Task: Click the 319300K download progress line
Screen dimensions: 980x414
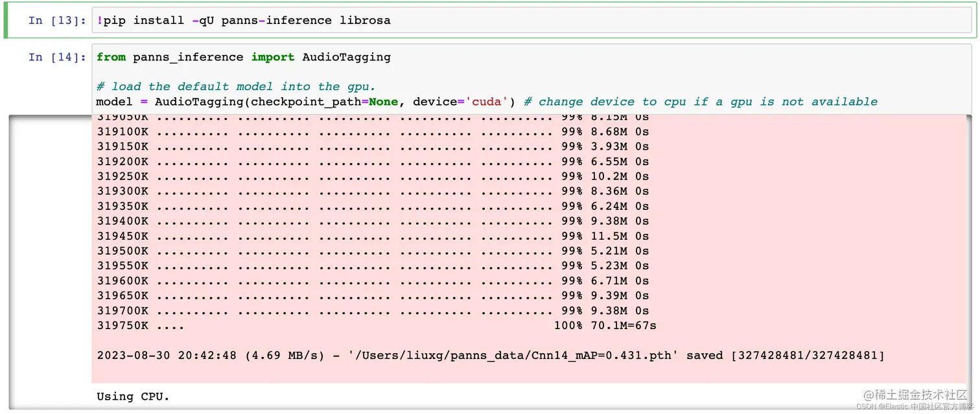Action: (x=373, y=191)
